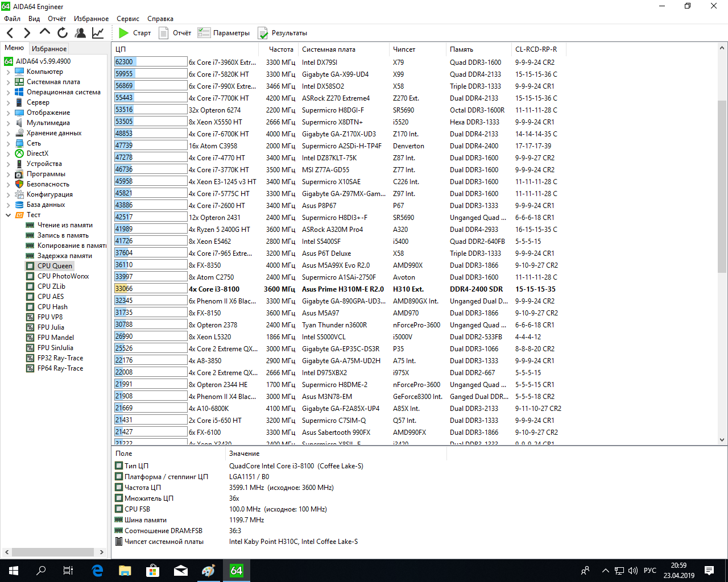Open the Сервис menu

(128, 19)
